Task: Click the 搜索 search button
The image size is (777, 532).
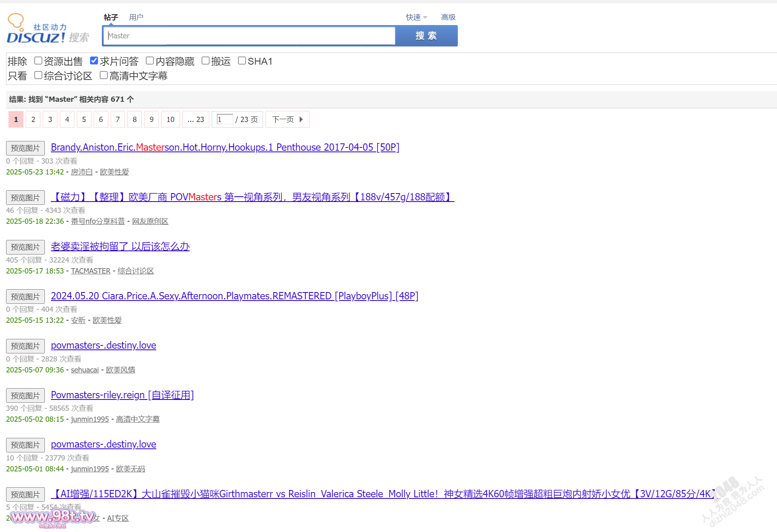Action: 426,36
